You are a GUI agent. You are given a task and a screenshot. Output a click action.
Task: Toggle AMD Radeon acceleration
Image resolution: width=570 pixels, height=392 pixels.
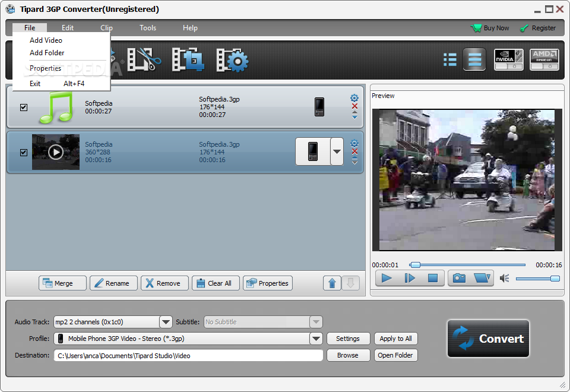point(544,59)
